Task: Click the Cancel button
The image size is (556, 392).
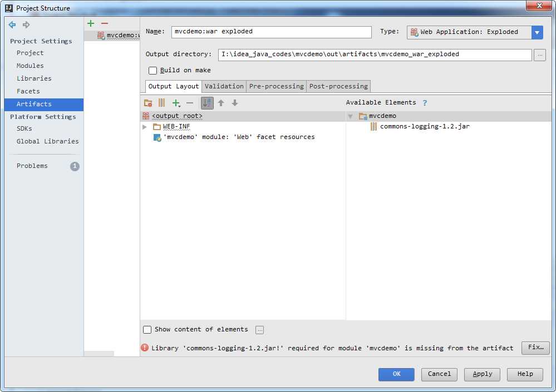Action: pos(439,374)
